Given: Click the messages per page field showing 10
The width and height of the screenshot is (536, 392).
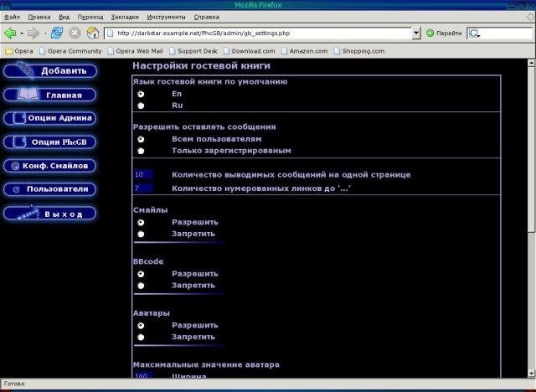Looking at the screenshot, I should point(143,174).
